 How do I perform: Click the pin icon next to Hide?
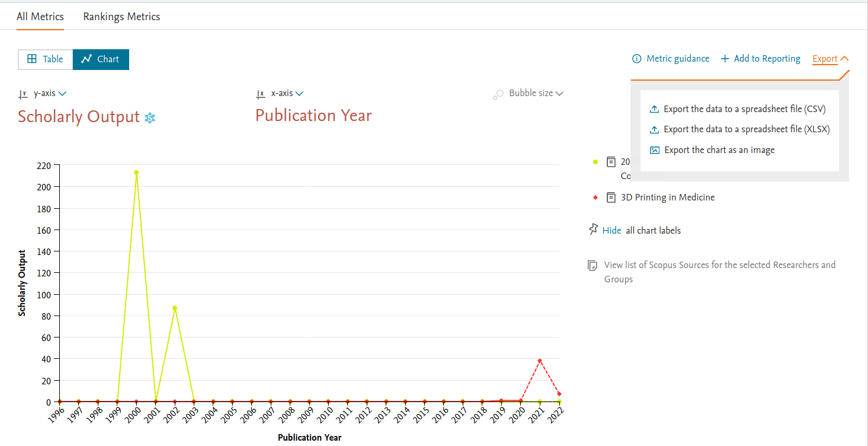click(593, 230)
